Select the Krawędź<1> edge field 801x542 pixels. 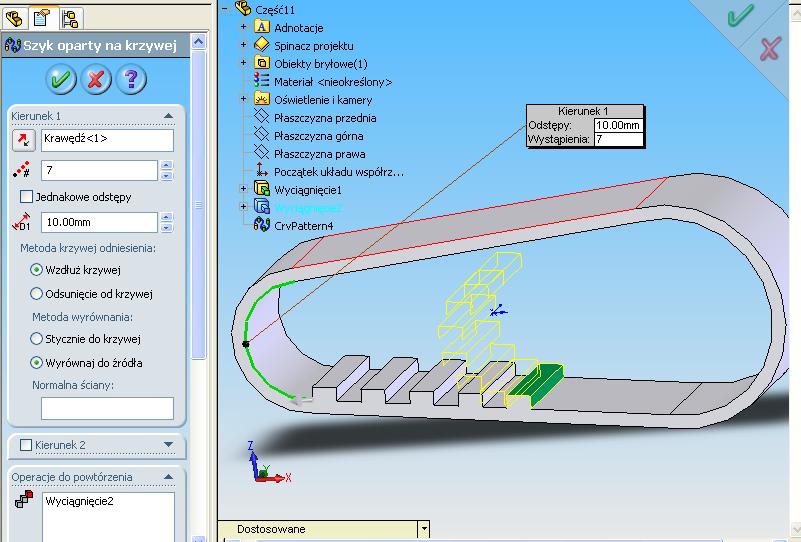pos(107,140)
